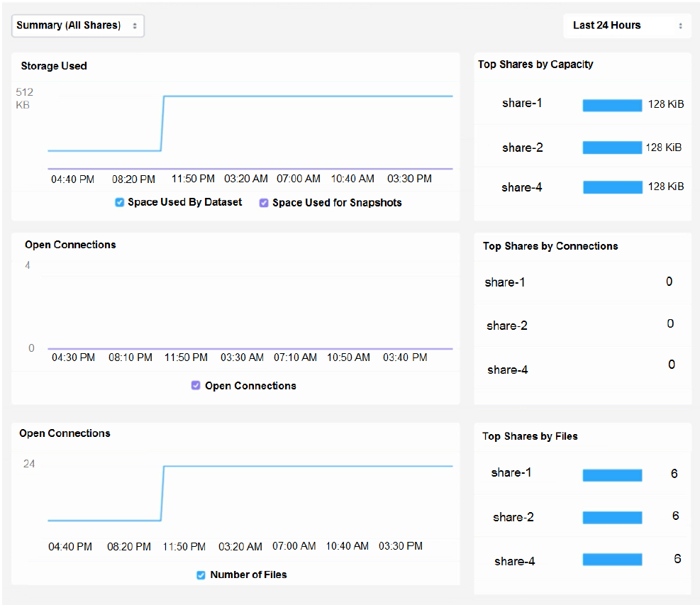This screenshot has width=700, height=605.
Task: Click share-4 capacity bar
Action: (612, 187)
